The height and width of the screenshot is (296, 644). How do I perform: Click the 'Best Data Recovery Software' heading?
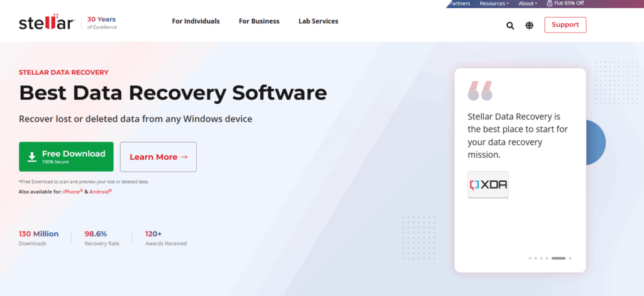coord(173,93)
